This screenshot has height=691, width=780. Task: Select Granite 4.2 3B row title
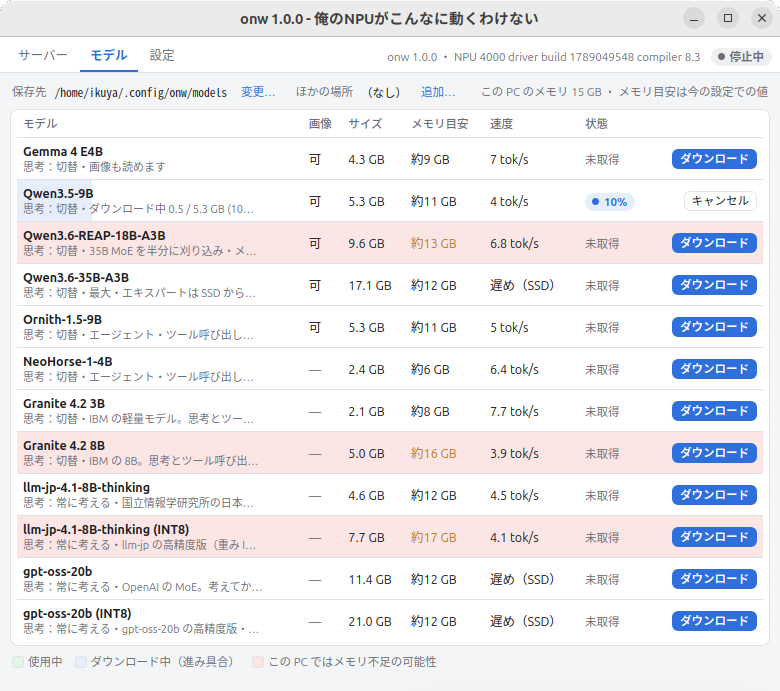coord(64,403)
